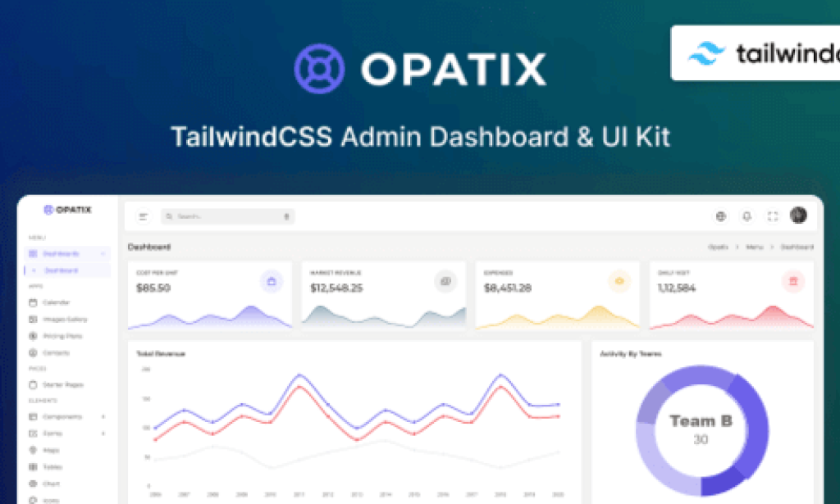Click the Tailwind CSS logo badge

pos(756,53)
